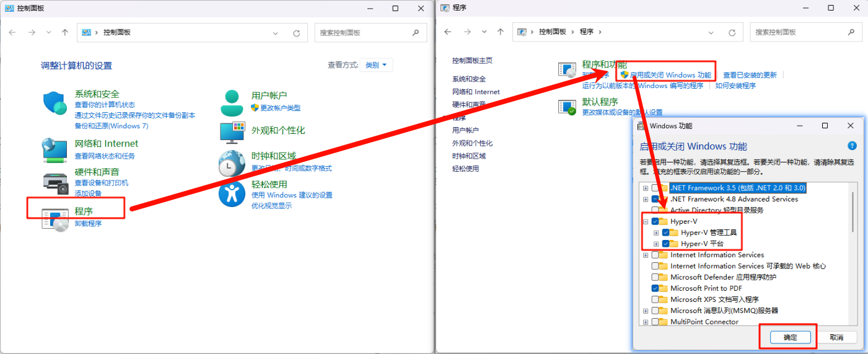Open the 外观和个性化 monitor icon
868x354 pixels.
pos(232,132)
